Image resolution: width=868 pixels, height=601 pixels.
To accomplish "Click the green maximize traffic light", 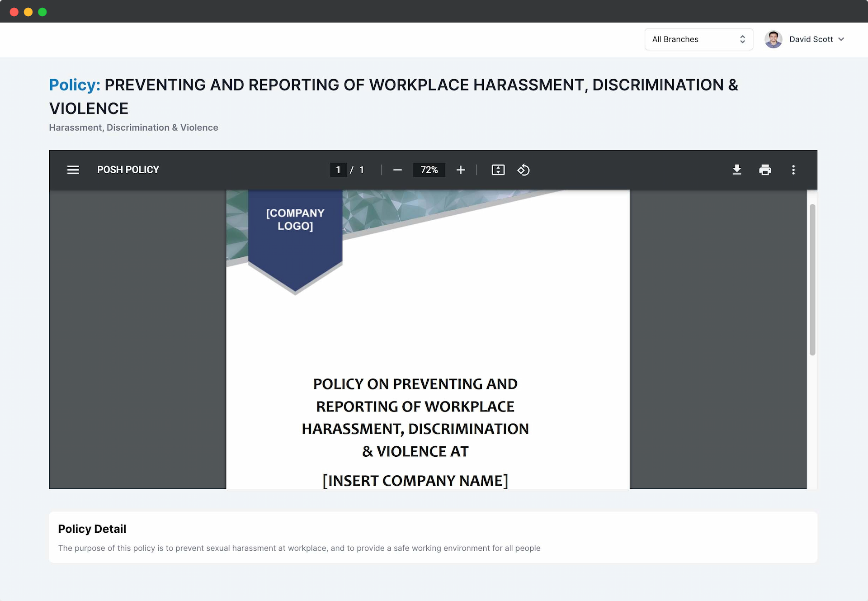I will (43, 12).
